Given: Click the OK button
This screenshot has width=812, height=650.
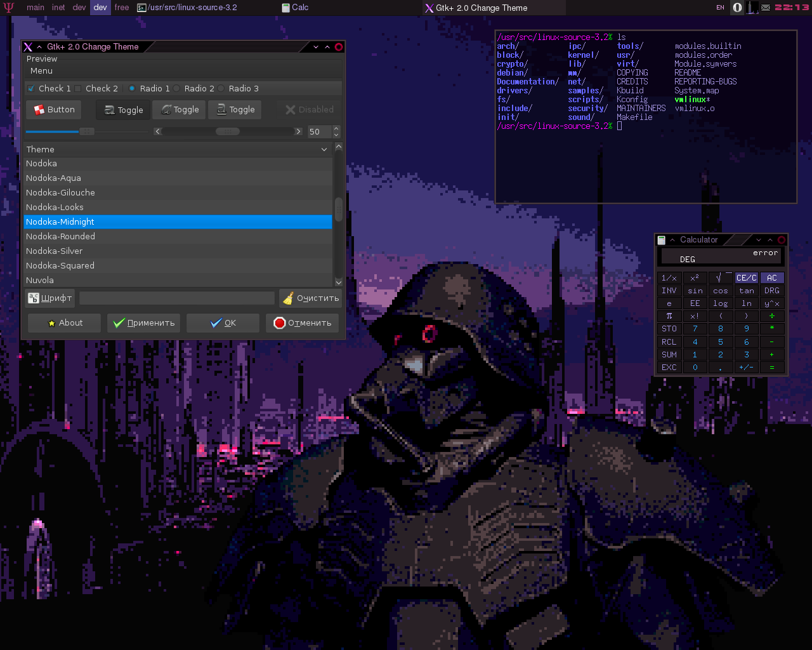Looking at the screenshot, I should [x=223, y=323].
